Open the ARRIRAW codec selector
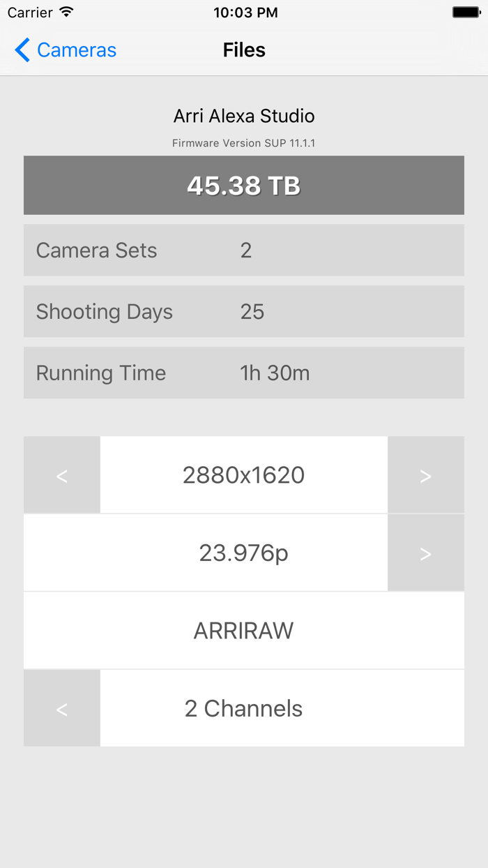 (x=243, y=630)
